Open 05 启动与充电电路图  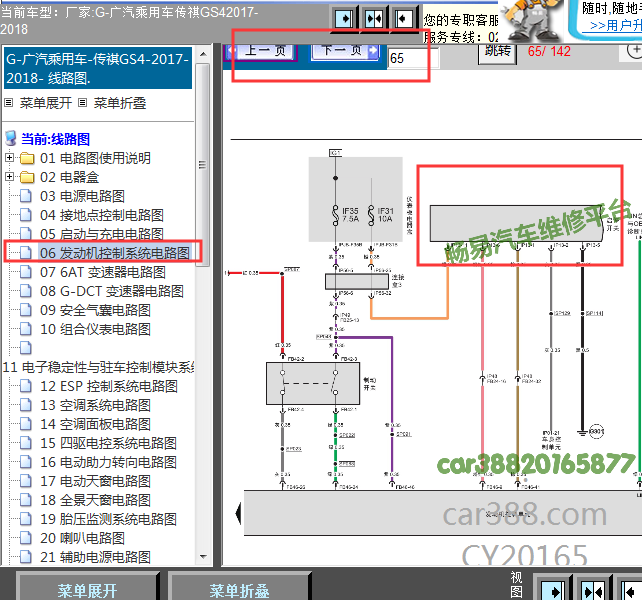pyautogui.click(x=102, y=234)
